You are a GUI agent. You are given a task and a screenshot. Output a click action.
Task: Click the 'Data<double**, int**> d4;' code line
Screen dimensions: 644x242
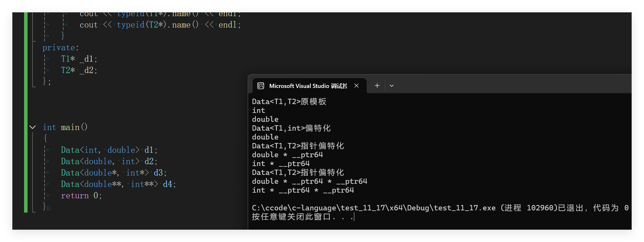(118, 184)
